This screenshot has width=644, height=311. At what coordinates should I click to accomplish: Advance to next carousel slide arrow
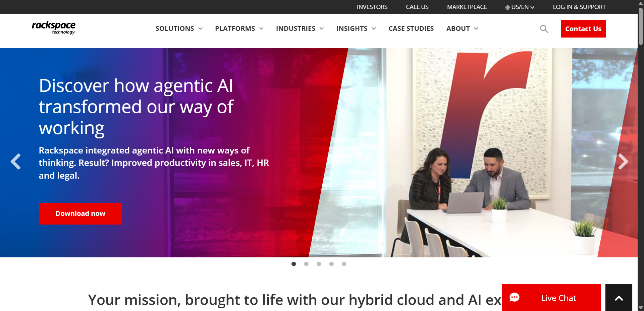point(623,162)
